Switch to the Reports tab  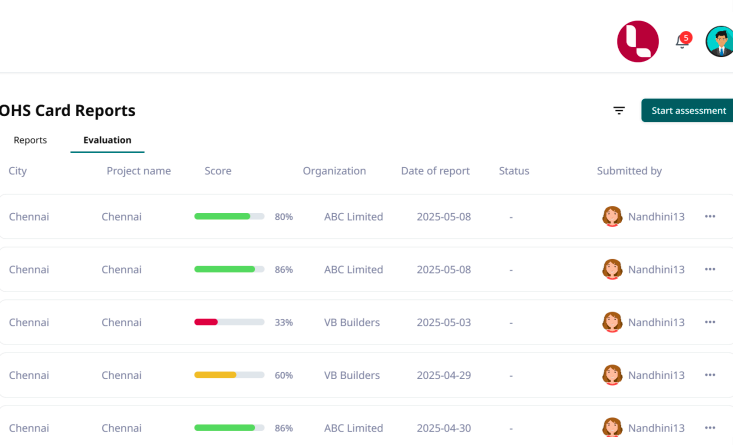tap(30, 140)
